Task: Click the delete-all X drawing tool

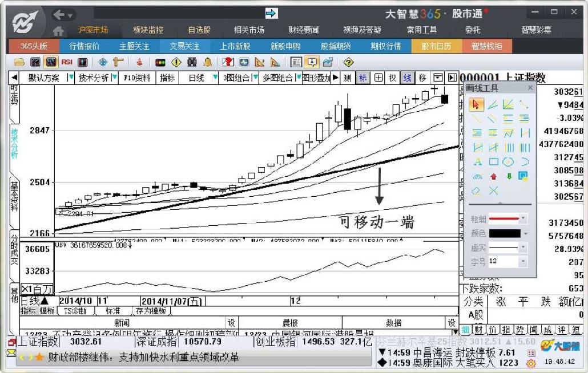Action: tap(493, 190)
